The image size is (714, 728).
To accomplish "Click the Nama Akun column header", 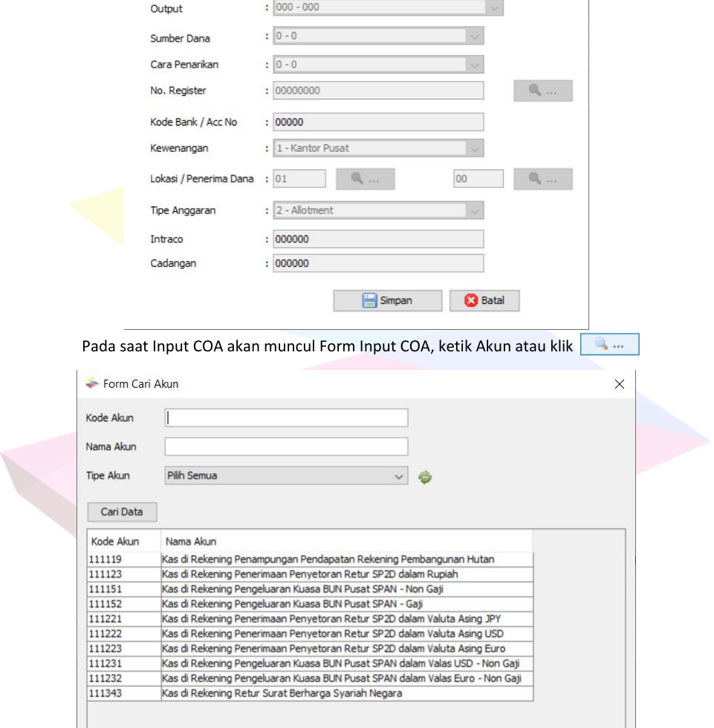I will coord(191,542).
